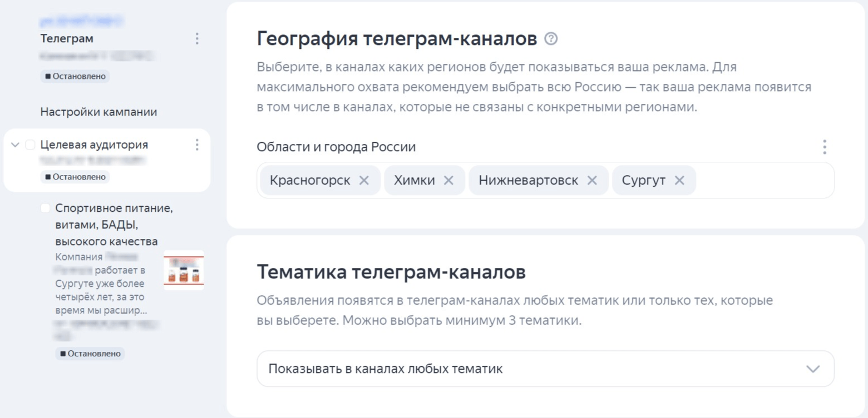The height and width of the screenshot is (418, 868).
Task: Select the Телеграм campaign in the sidebar
Action: 67,39
